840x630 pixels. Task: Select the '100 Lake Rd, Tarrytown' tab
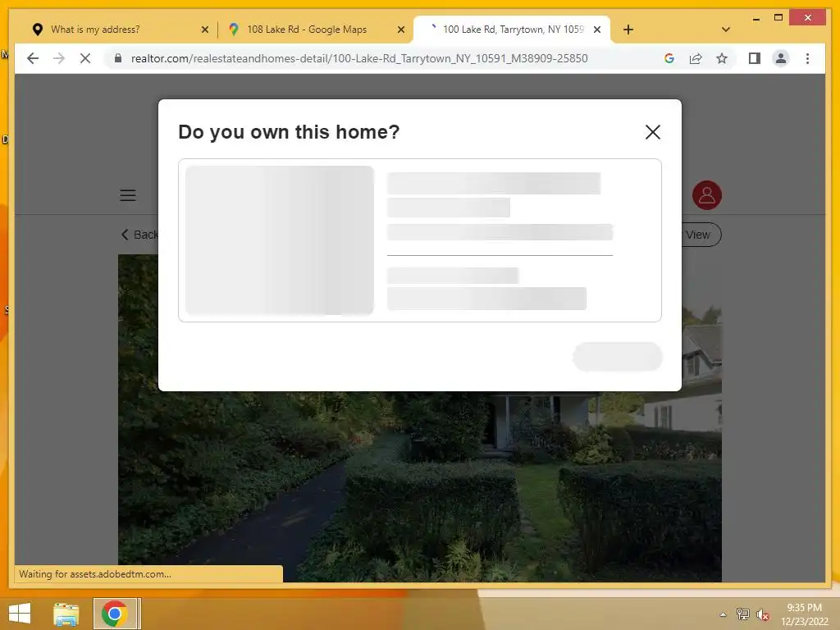click(513, 30)
